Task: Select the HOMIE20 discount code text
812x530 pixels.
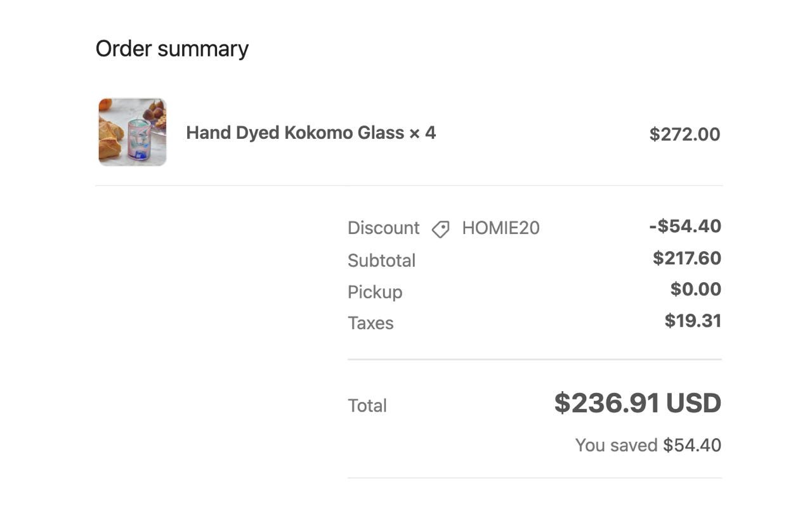Action: (x=501, y=228)
